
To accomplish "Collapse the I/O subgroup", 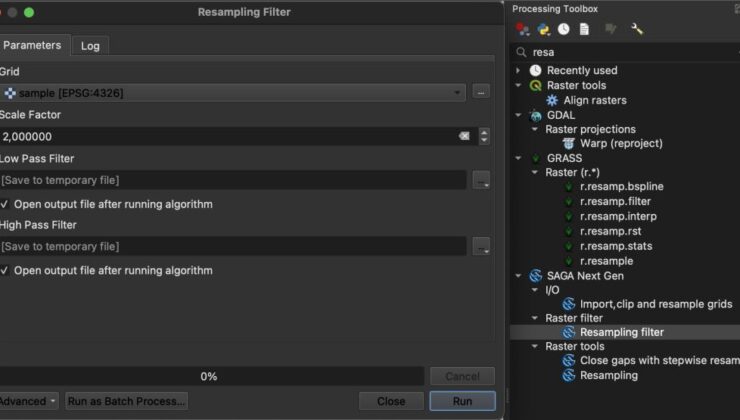I will [x=535, y=290].
